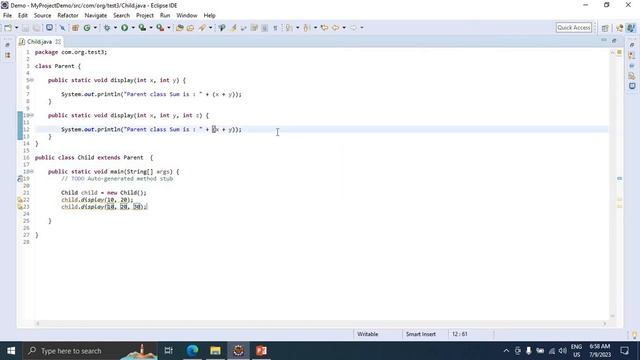Click the New file toolbar icon
Image resolution: width=640 pixels, height=360 pixels.
7,28
